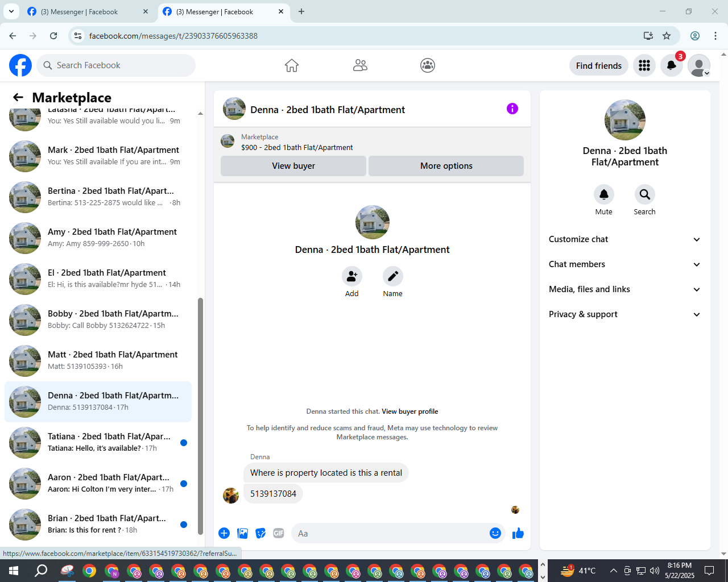This screenshot has height=582, width=728.
Task: Open Chrome tab search dropdown
Action: pyautogui.click(x=11, y=11)
